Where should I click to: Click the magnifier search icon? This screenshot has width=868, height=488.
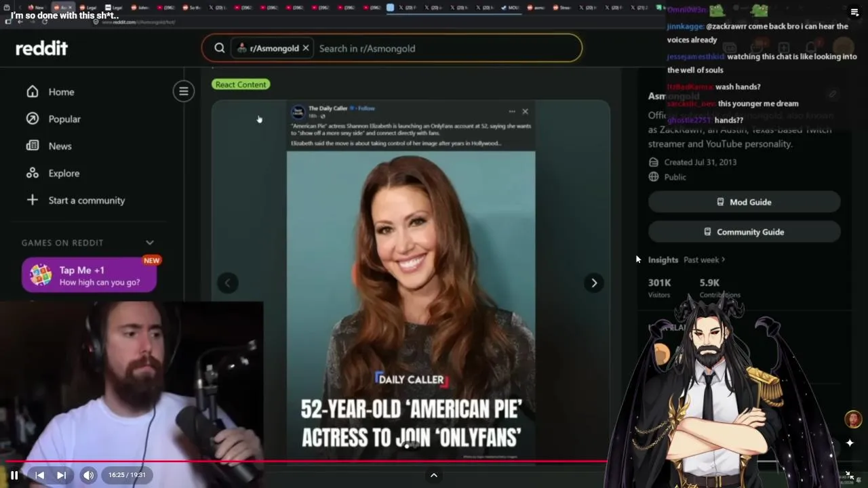click(220, 48)
